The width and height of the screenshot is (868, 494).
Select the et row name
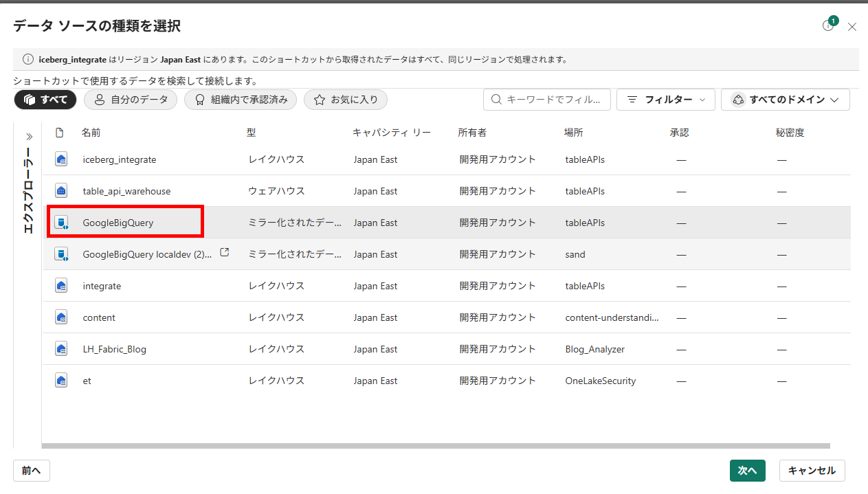(87, 381)
